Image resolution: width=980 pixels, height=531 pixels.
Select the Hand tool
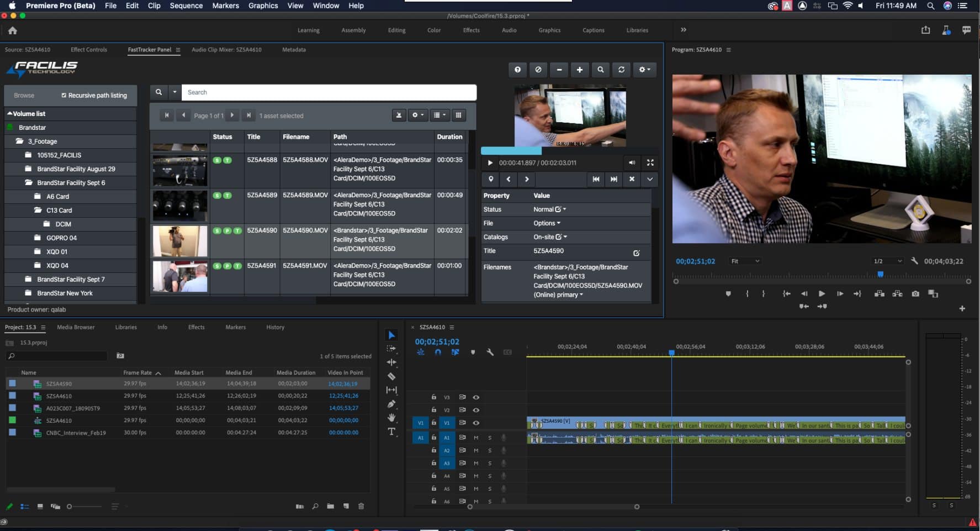coord(391,418)
